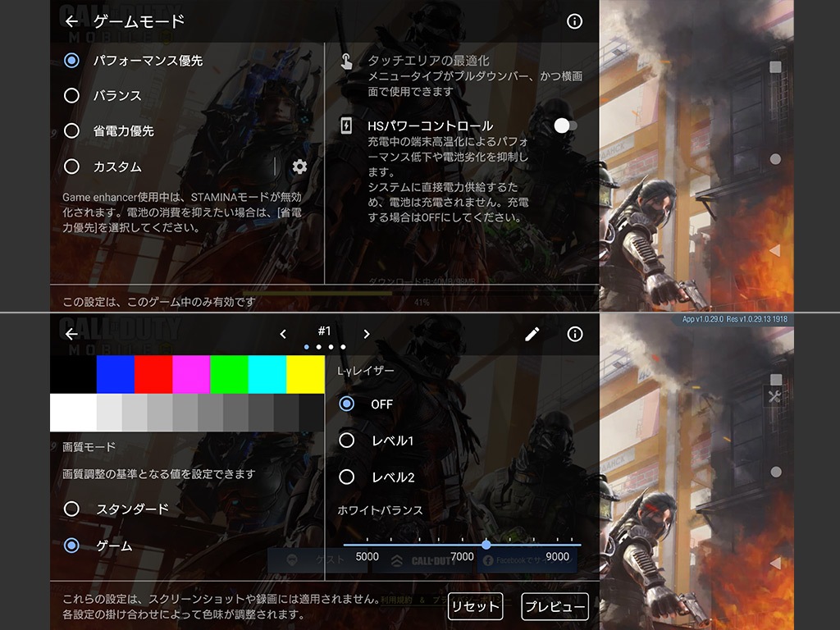Tap the リセット button
This screenshot has height=630, width=840.
click(475, 606)
